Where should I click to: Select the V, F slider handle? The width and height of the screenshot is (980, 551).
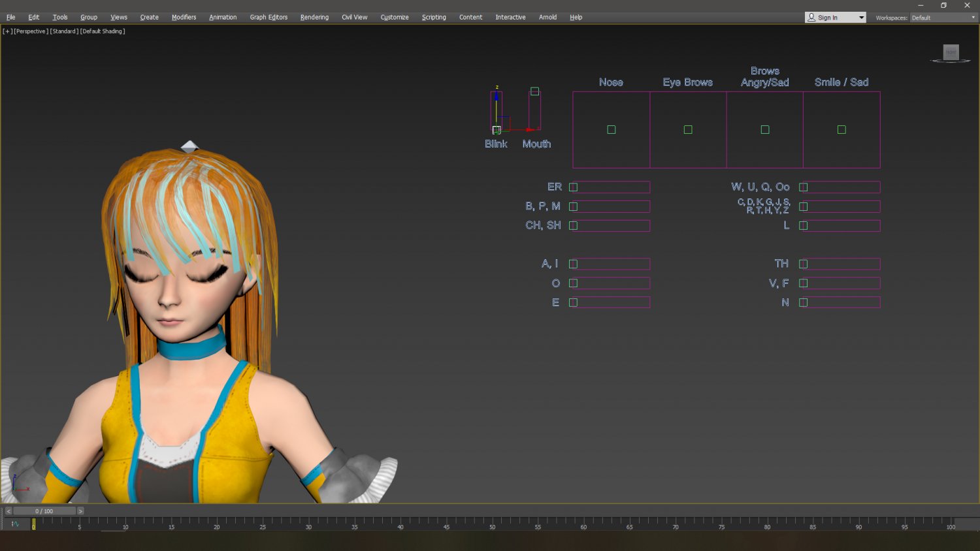pyautogui.click(x=804, y=283)
